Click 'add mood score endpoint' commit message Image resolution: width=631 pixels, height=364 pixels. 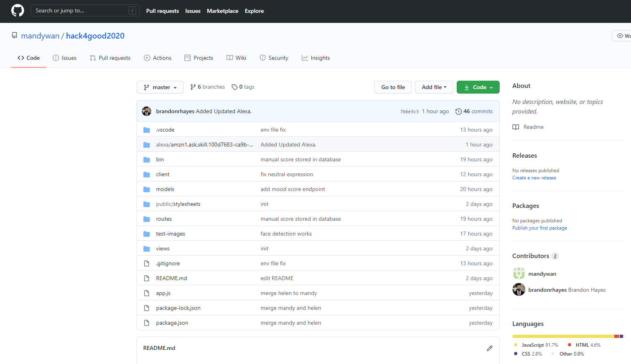(x=293, y=189)
